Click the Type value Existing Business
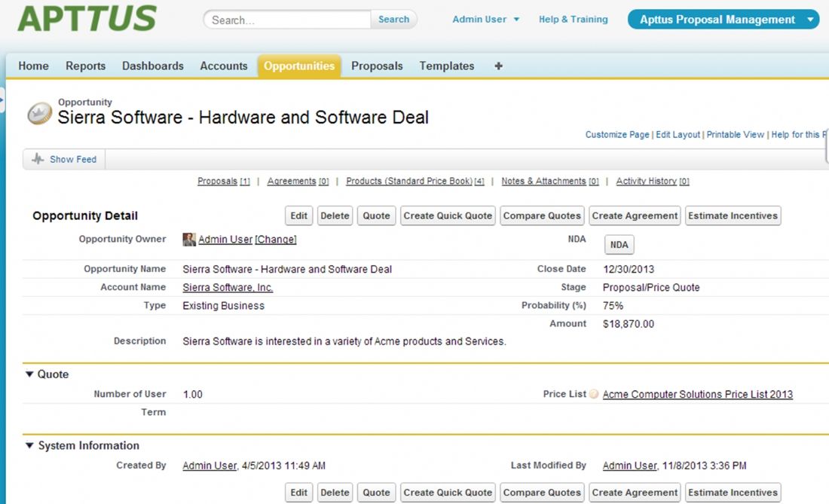This screenshot has width=829, height=504. click(x=224, y=305)
